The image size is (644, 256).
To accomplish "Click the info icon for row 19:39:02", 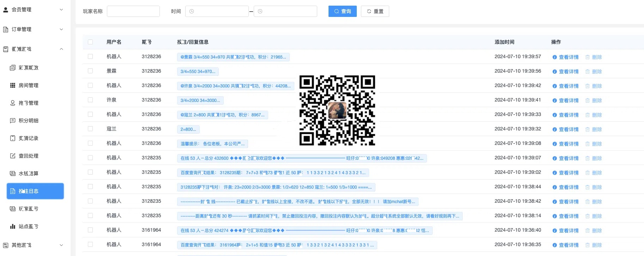I will click(554, 173).
